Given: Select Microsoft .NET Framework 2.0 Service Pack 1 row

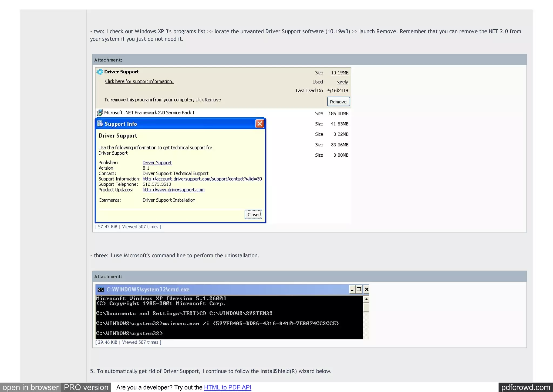Looking at the screenshot, I should (223, 113).
